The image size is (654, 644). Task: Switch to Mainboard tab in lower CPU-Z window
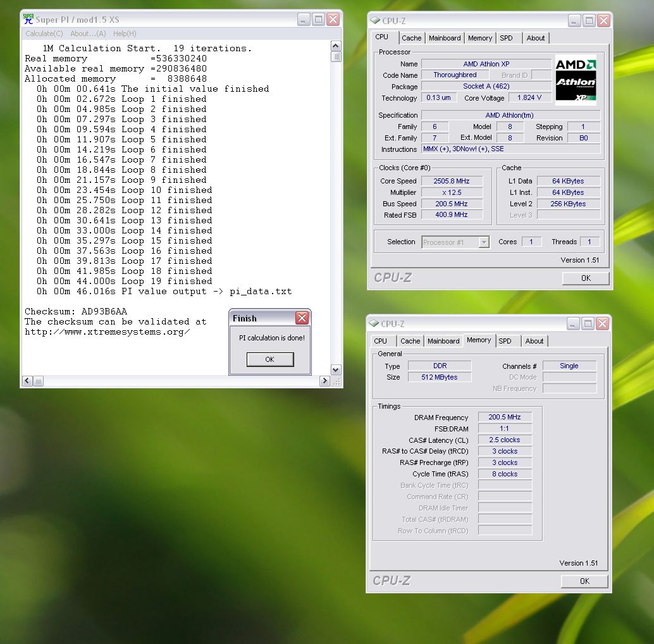(x=443, y=341)
